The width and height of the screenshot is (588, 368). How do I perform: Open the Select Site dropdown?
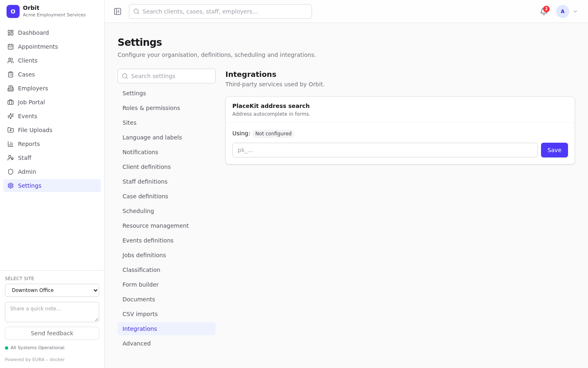52,290
